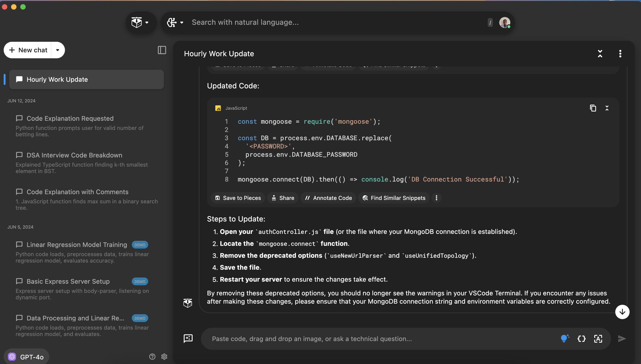Click the text extraction icon in input
Image resolution: width=641 pixels, height=364 pixels.
tap(598, 339)
